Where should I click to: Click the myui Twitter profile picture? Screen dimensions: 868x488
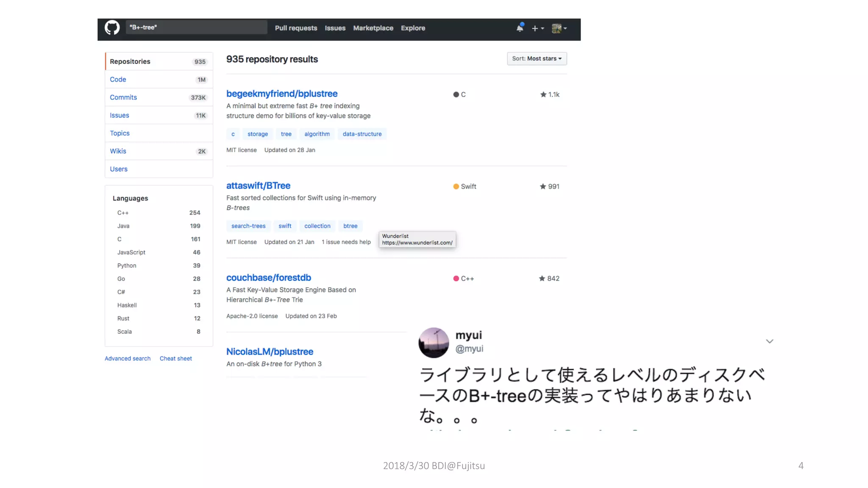[x=434, y=342]
